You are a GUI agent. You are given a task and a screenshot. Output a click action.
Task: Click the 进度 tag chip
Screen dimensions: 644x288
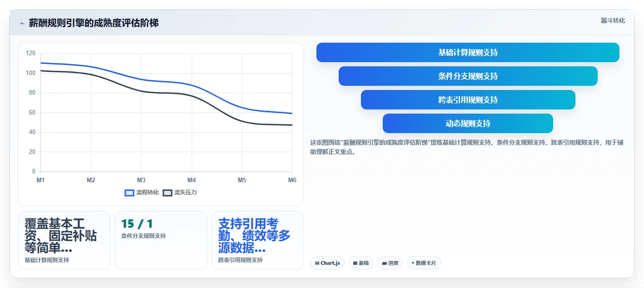click(390, 263)
